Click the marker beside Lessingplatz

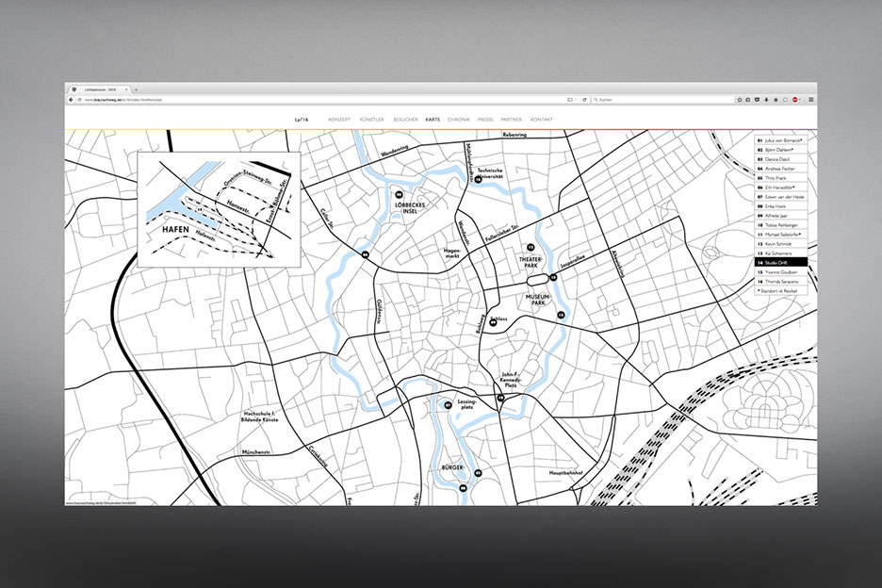448,406
